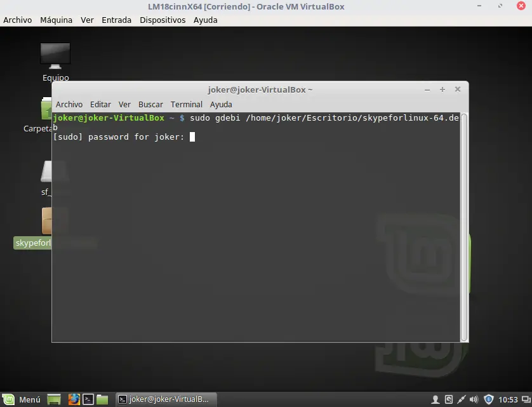Click the terminal window title joker@joker-VirtualBox ~
Viewport: 532px width, 407px height.
tap(260, 90)
